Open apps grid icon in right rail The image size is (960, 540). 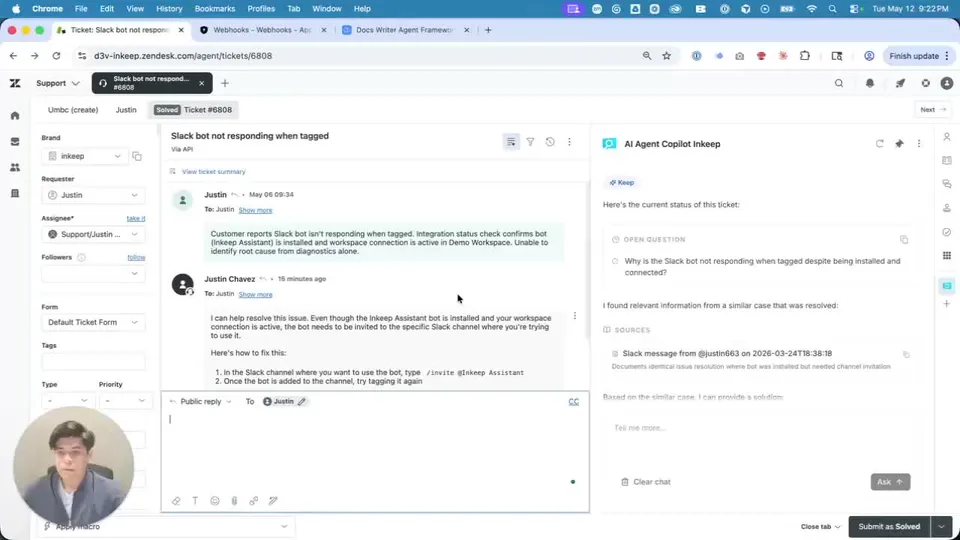[947, 256]
